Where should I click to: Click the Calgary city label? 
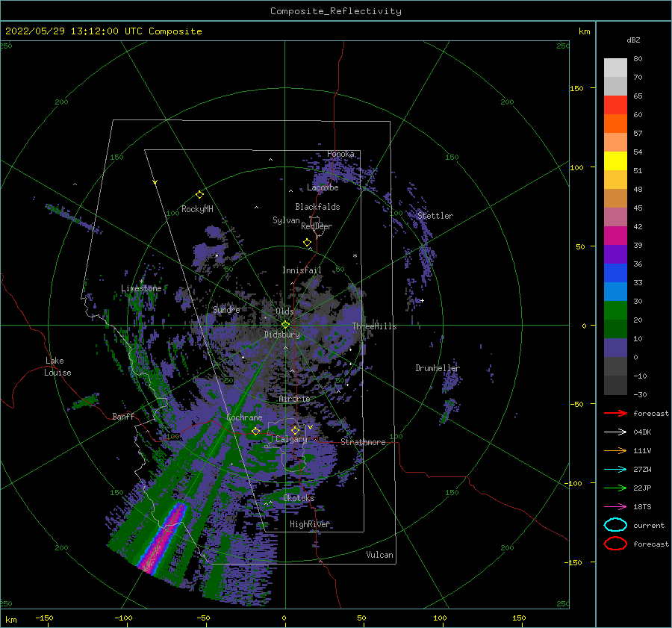pyautogui.click(x=291, y=439)
